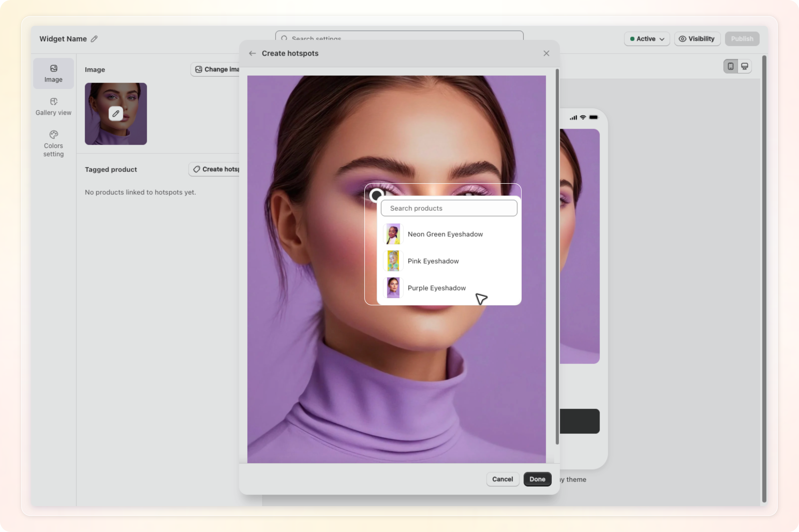Open the Image sidebar tab
799x532 pixels.
53,74
